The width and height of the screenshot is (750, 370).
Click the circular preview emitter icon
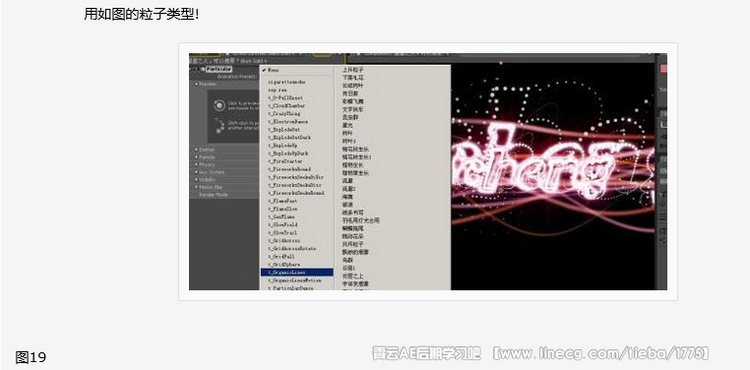tap(219, 106)
